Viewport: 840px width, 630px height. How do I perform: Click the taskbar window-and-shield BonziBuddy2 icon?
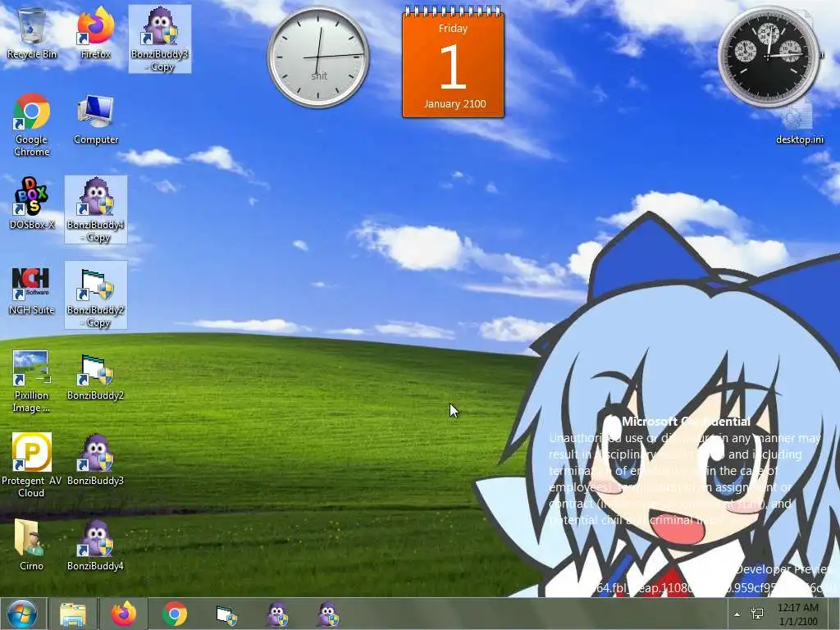click(226, 614)
